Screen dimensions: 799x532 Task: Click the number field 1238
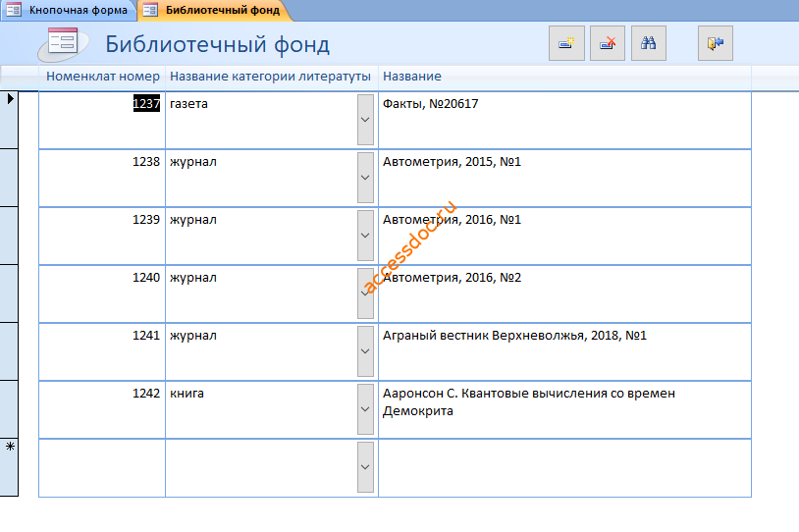102,178
